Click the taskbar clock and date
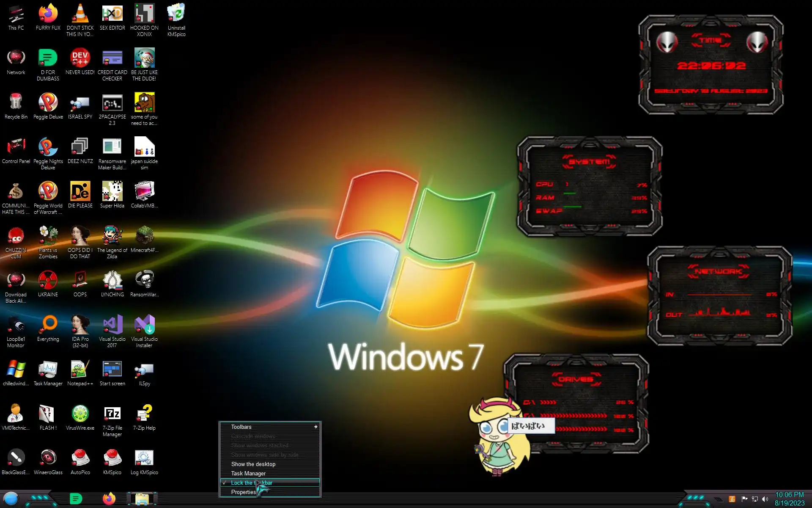 pos(789,499)
